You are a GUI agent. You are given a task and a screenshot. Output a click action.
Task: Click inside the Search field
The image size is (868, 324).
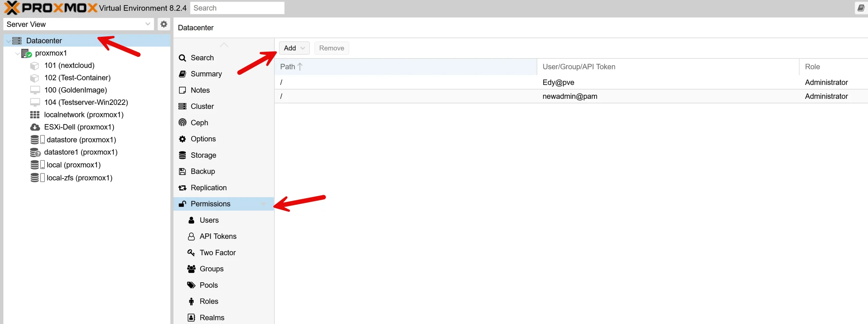(x=237, y=8)
